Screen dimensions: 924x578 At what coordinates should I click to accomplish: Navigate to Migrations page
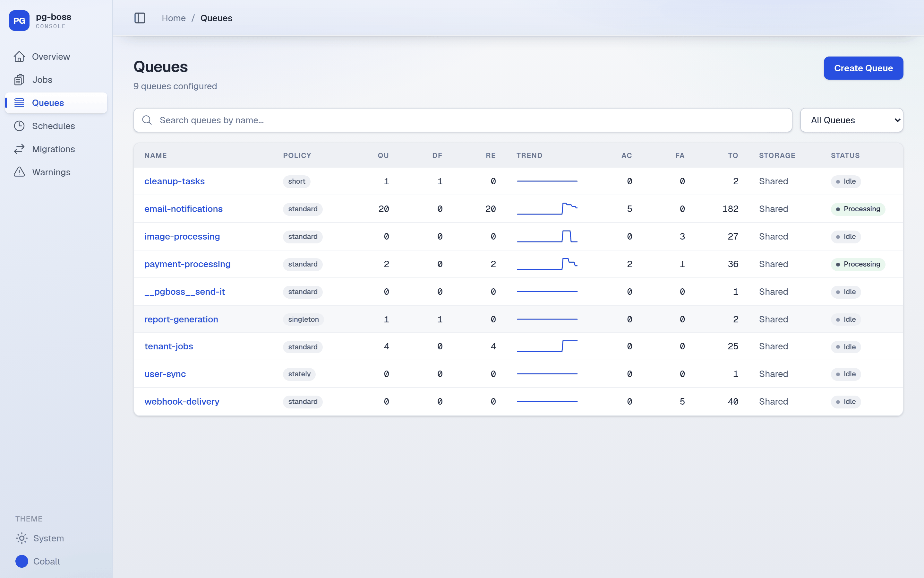[x=56, y=149]
